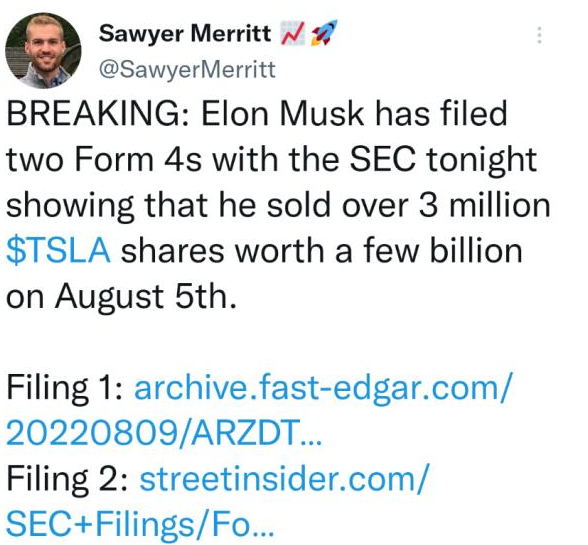Click the 'Filing 1:' label
This screenshot has width=588, height=545.
[x=65, y=389]
